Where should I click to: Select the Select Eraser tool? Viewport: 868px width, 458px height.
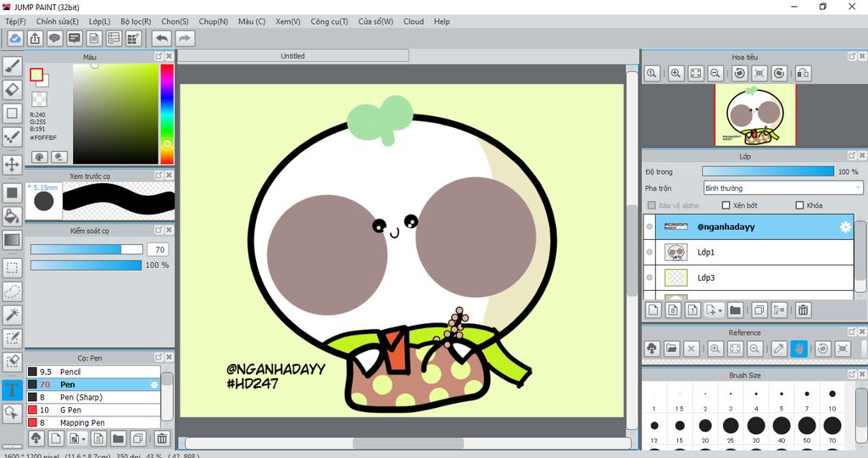click(12, 361)
